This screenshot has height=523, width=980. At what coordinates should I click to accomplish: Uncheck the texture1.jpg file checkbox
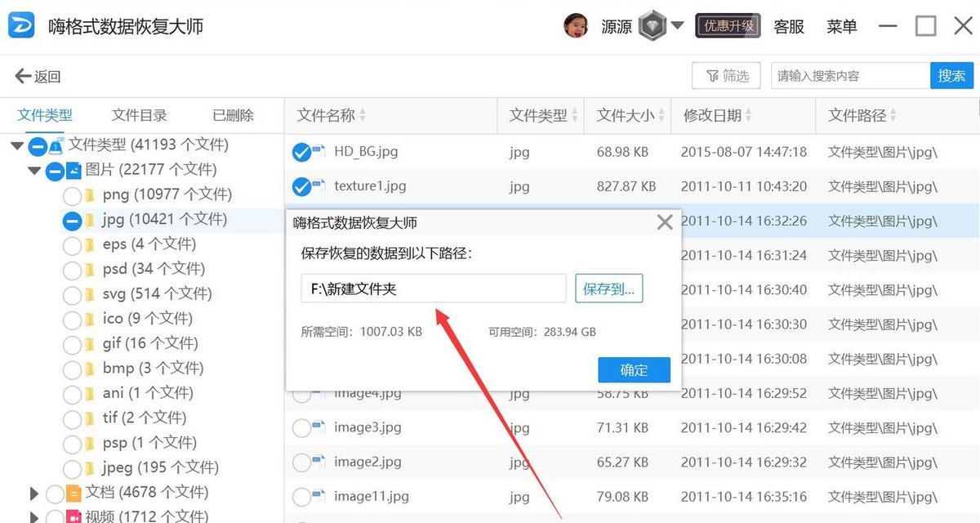[x=302, y=186]
